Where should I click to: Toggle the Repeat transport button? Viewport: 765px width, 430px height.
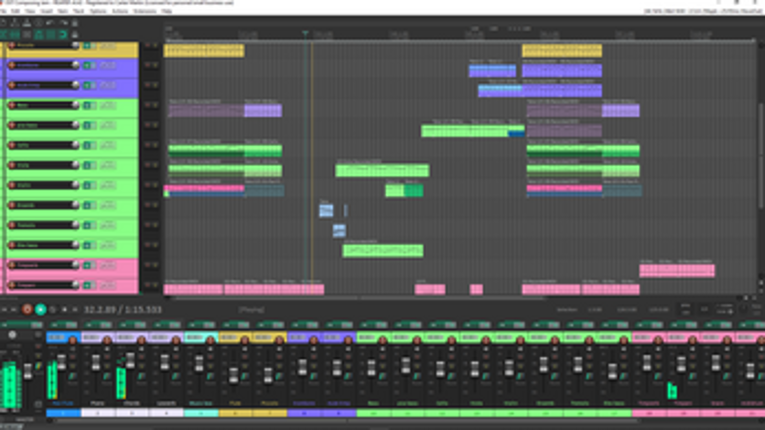[53, 309]
